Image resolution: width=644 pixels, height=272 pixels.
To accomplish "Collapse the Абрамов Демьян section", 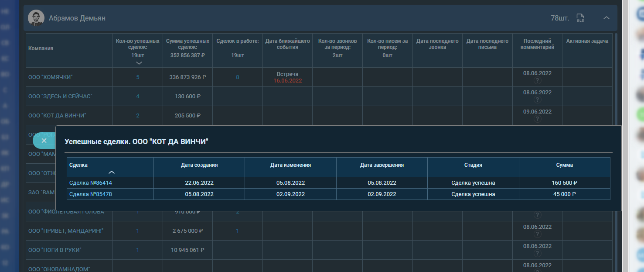I will 606,18.
